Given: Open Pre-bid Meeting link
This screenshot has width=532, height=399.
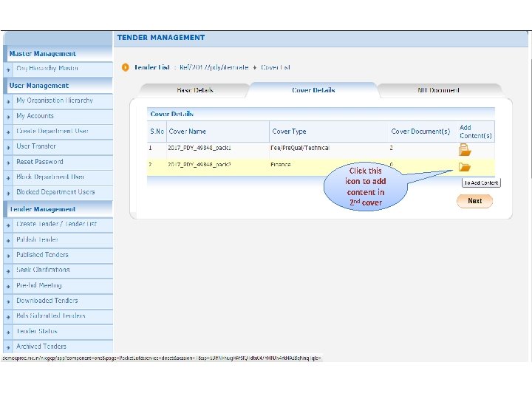Looking at the screenshot, I should pyautogui.click(x=39, y=285).
